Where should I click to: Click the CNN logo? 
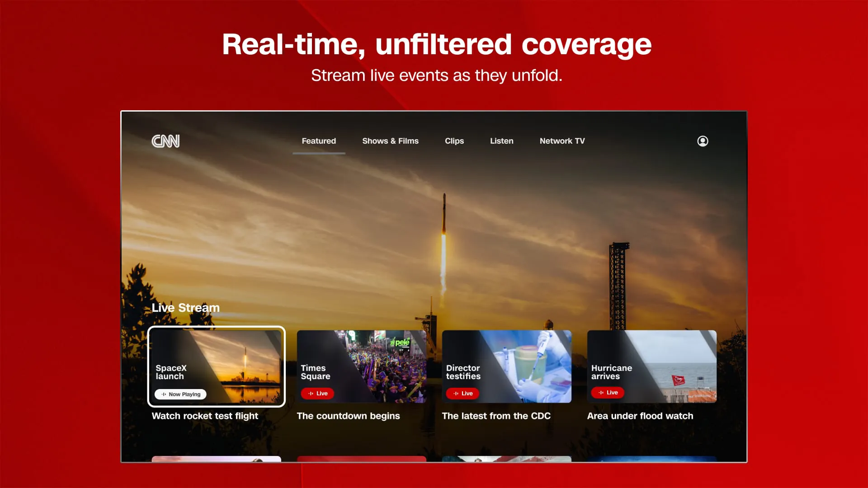(x=165, y=141)
